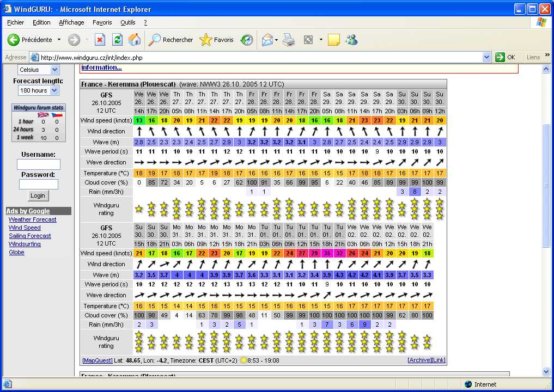
Task: Focus the Password input field
Action: tap(39, 185)
